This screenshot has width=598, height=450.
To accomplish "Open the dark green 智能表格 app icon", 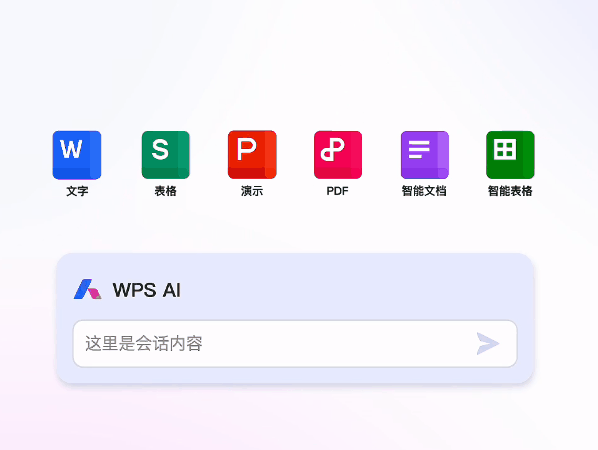I will [x=510, y=155].
